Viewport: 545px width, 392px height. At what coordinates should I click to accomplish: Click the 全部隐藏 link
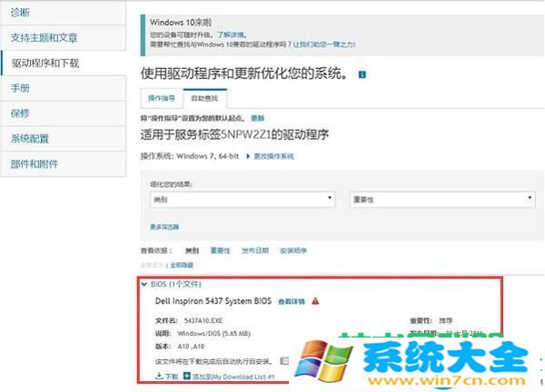182,265
